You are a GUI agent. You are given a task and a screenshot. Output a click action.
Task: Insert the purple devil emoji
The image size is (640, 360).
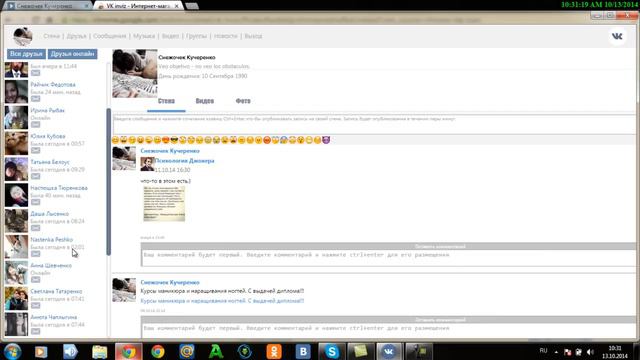pyautogui.click(x=326, y=140)
